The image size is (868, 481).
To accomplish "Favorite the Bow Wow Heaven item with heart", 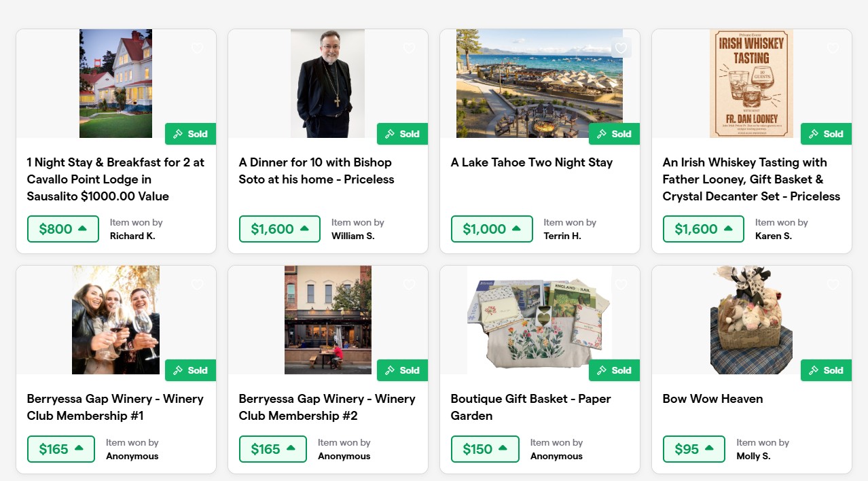I will point(833,285).
